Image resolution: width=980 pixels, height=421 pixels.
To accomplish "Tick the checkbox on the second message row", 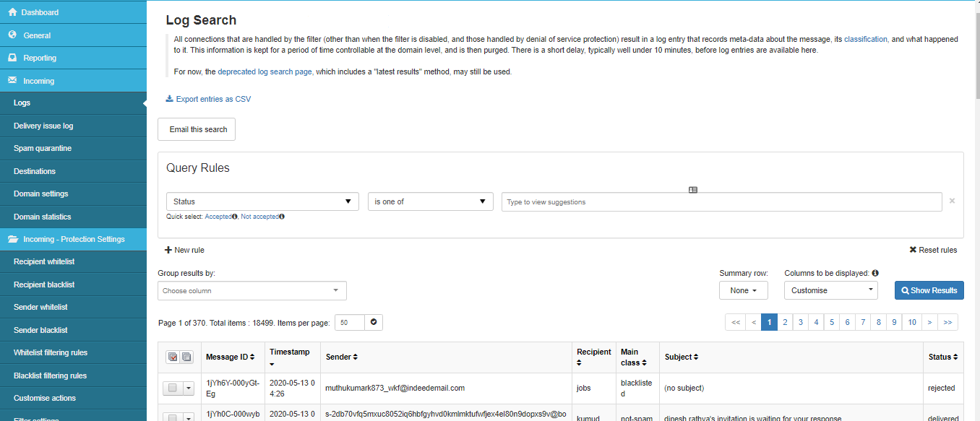I will point(173,417).
